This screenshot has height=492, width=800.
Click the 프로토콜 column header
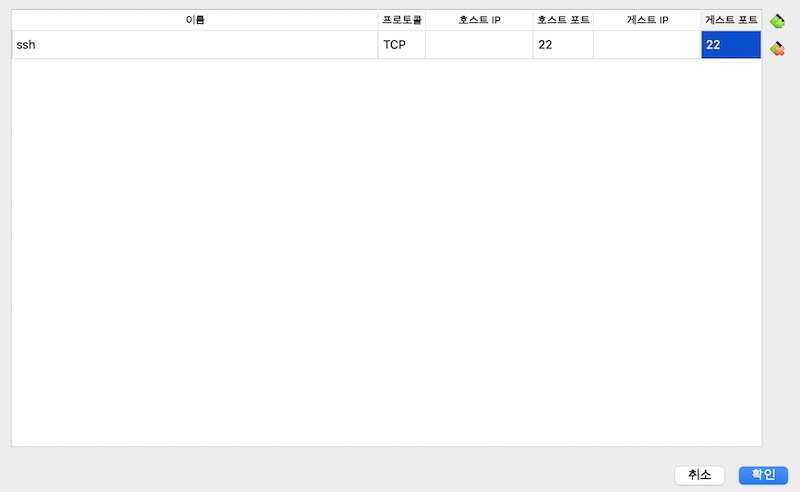point(402,20)
